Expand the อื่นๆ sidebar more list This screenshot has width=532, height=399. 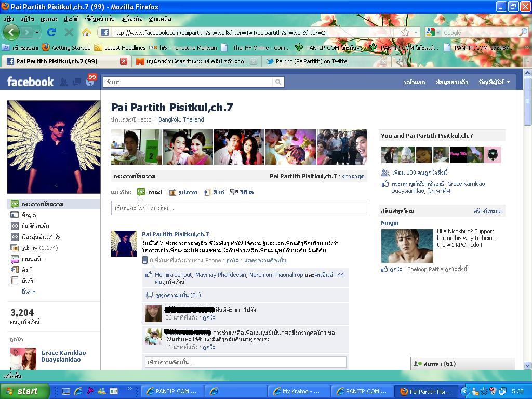tap(29, 291)
